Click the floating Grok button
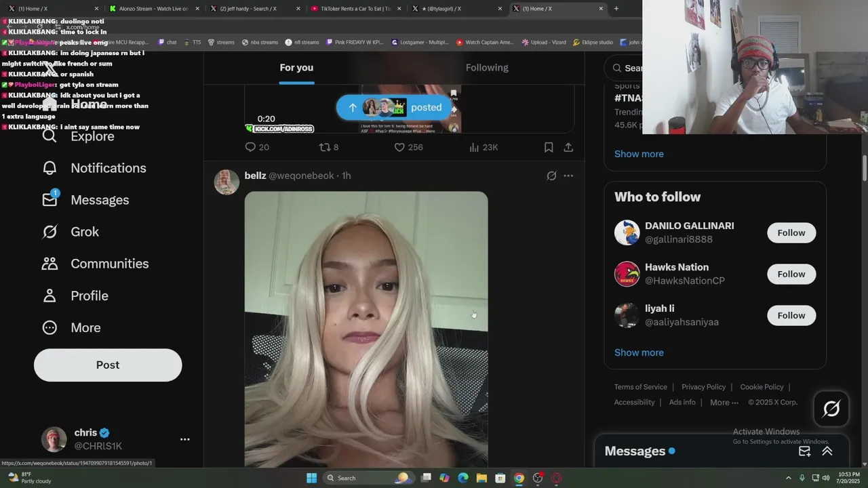This screenshot has width=868, height=488. [831, 409]
